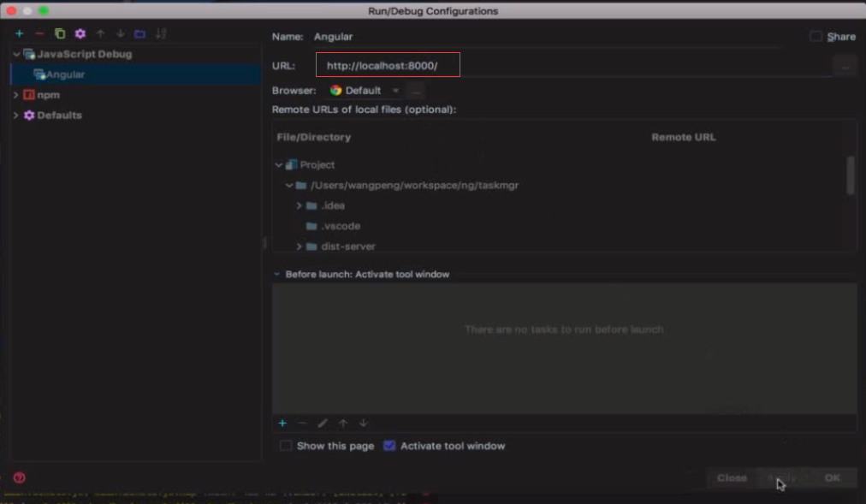Screen dimensions: 866x504
Task: Click the JavaScript Debug type icon
Action: coord(29,54)
